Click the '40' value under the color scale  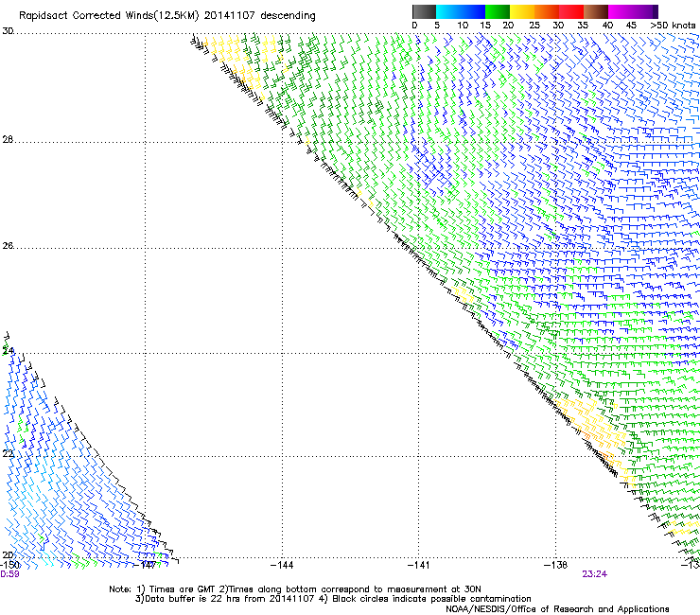tap(607, 26)
